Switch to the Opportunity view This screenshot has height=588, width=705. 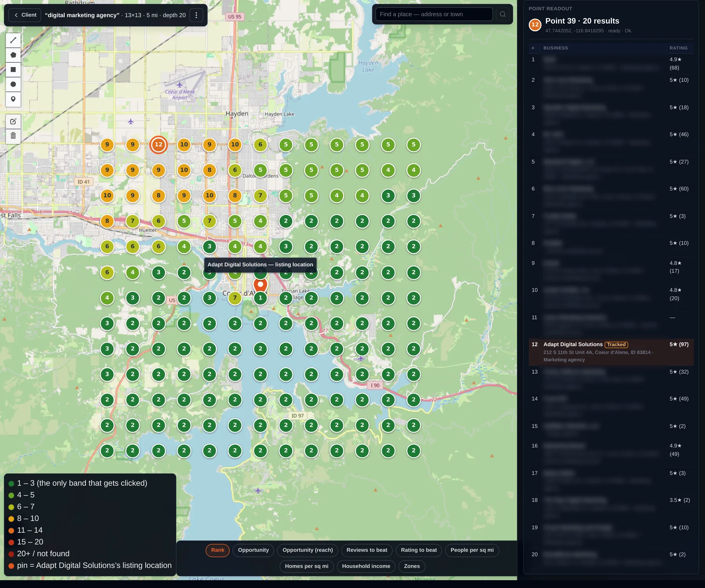[253, 550]
